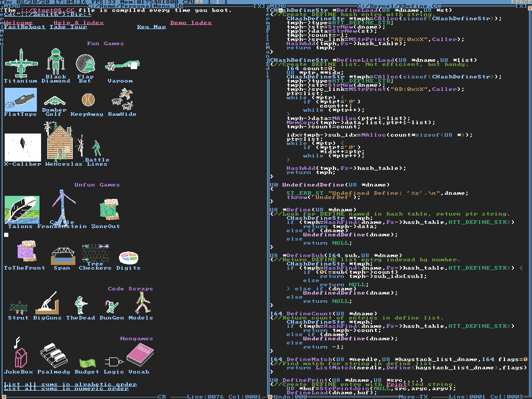Launch the JukeBox music icon
Image resolution: width=532 pixels, height=399 pixels.
[x=20, y=353]
